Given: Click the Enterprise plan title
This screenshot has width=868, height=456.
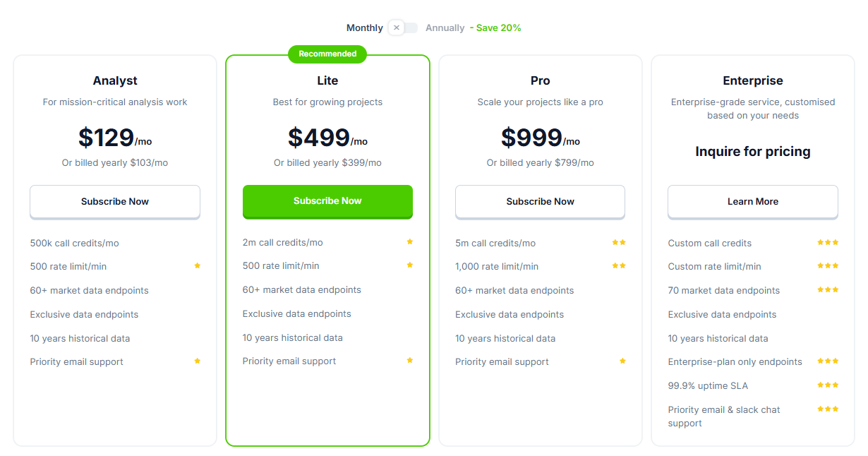Looking at the screenshot, I should coord(753,80).
